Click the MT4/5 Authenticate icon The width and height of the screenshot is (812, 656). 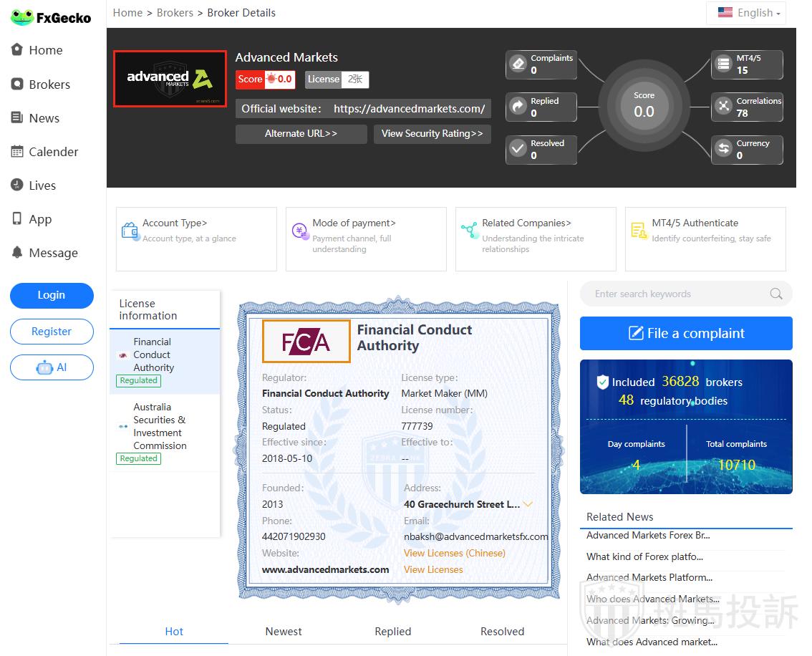(x=638, y=230)
